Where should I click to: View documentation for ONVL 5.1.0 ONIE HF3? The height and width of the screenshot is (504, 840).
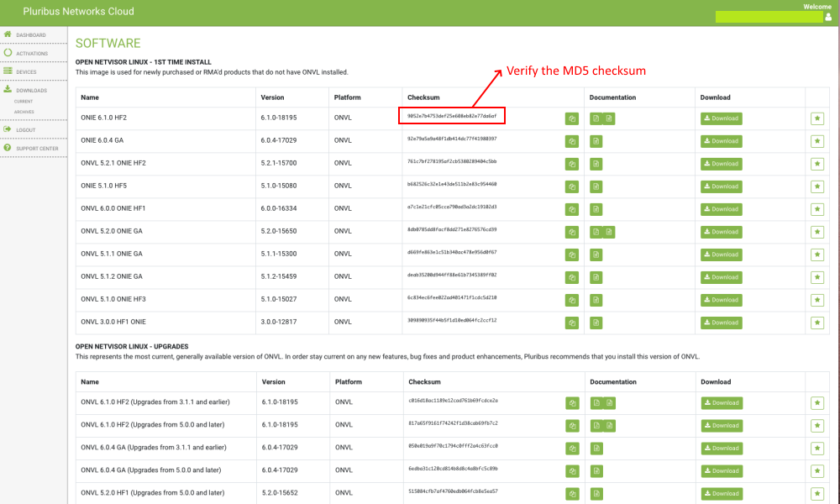coord(596,301)
